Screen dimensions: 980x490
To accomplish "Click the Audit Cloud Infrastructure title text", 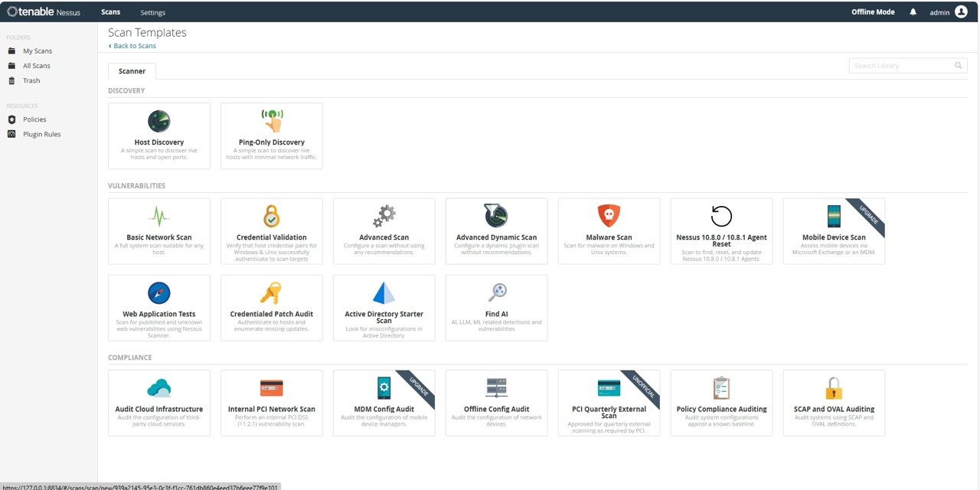I will coord(159,409).
